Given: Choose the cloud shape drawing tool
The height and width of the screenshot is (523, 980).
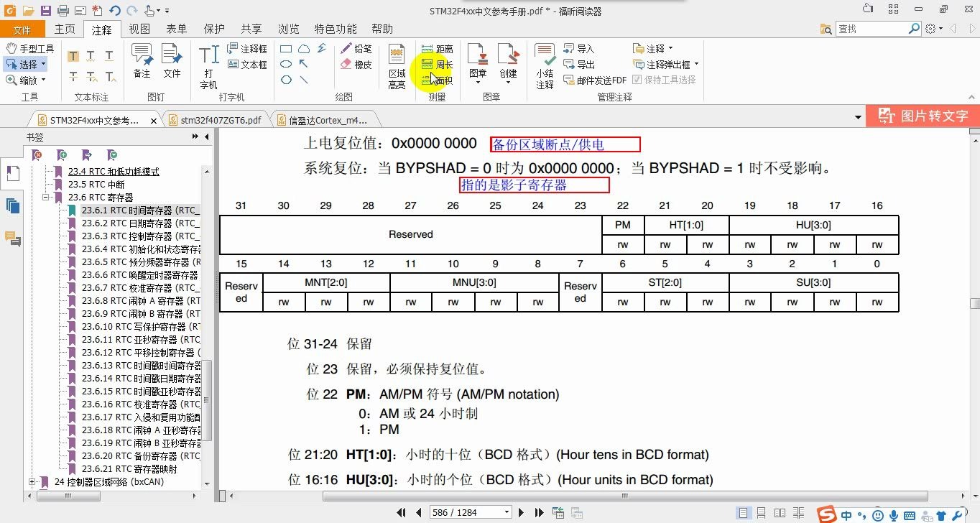Looking at the screenshot, I should (x=305, y=48).
